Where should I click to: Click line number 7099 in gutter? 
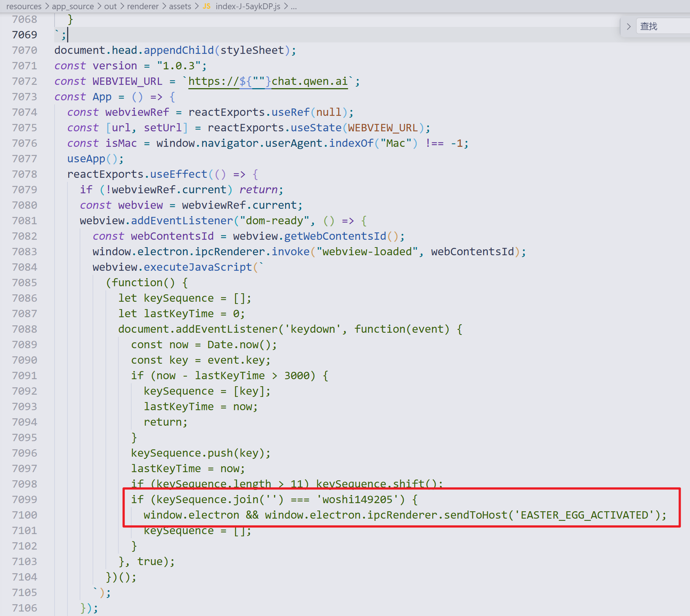[x=24, y=499]
